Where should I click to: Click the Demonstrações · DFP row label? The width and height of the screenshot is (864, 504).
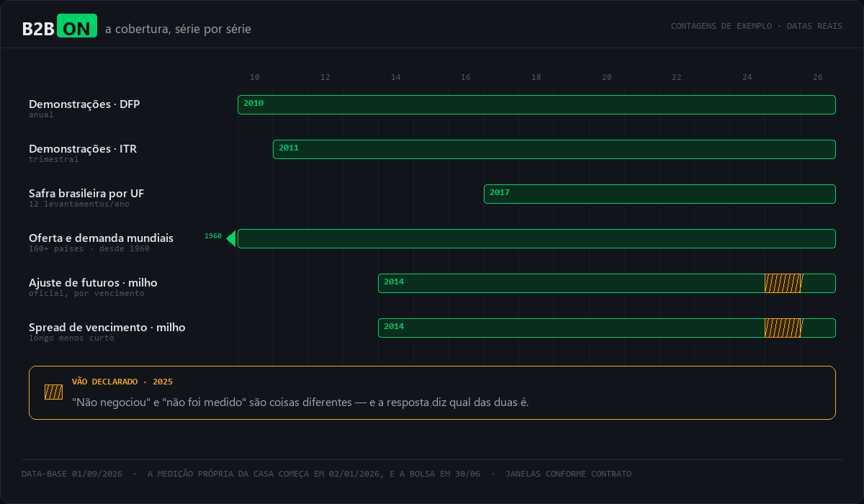84,104
